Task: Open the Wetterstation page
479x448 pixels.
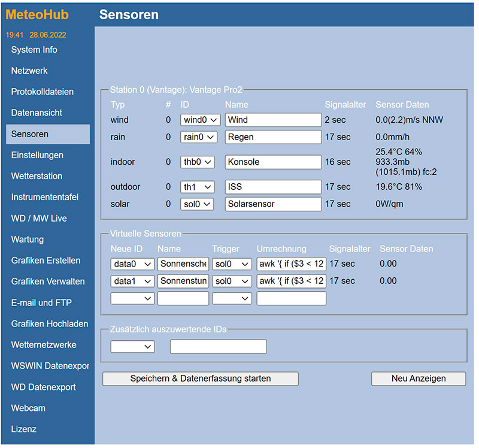Action: pyautogui.click(x=37, y=176)
